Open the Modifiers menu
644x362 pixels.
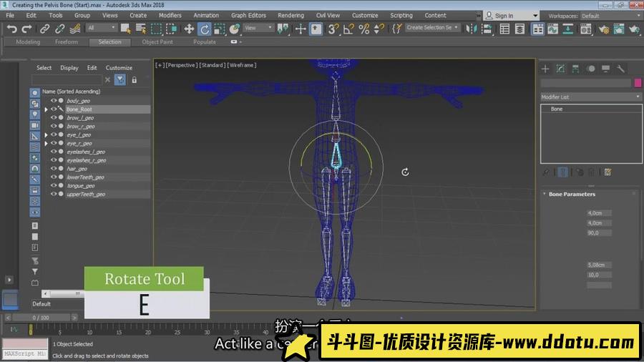(170, 15)
